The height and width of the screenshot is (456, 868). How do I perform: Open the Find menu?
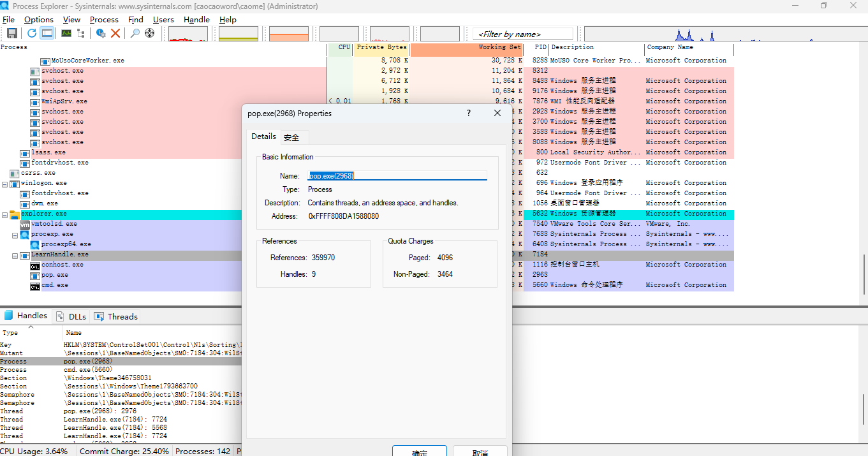[x=136, y=20]
